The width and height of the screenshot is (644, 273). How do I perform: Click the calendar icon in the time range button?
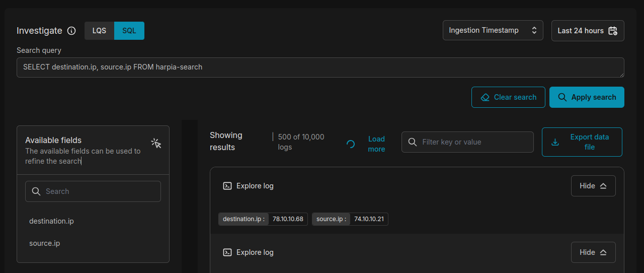[613, 31]
